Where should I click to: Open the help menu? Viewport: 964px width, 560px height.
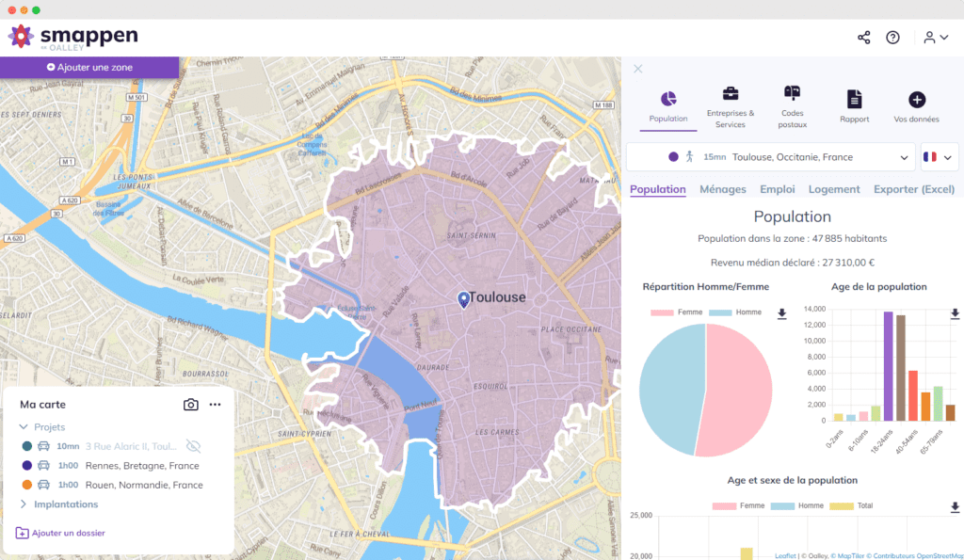tap(892, 38)
